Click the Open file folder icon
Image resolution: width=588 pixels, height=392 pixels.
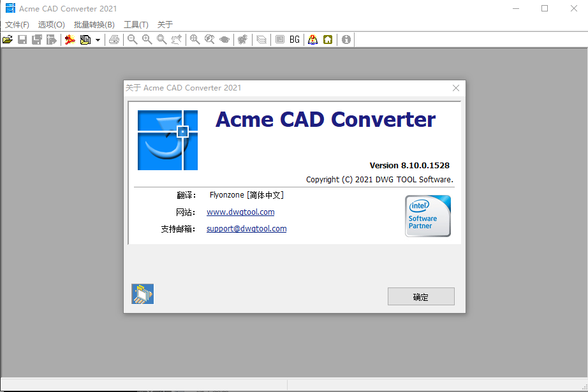[7, 40]
